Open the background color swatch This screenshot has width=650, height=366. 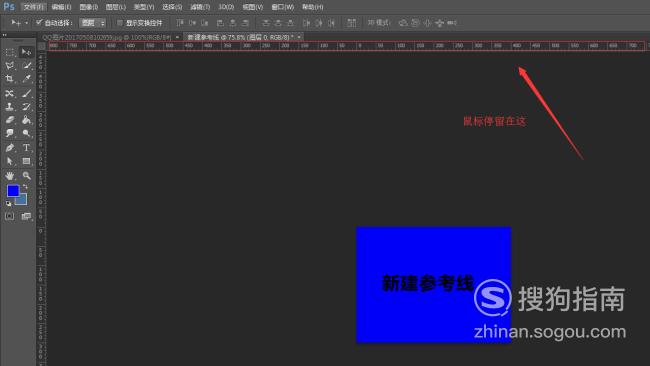(x=23, y=201)
